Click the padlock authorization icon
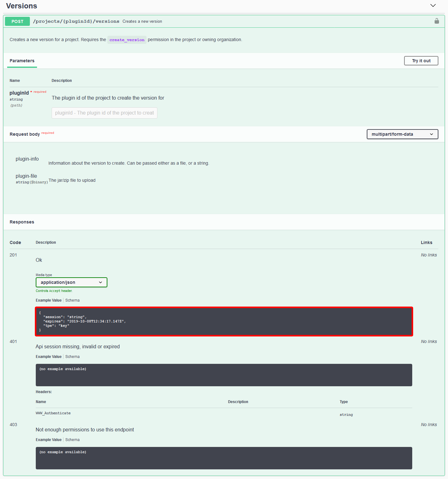 [x=436, y=21]
